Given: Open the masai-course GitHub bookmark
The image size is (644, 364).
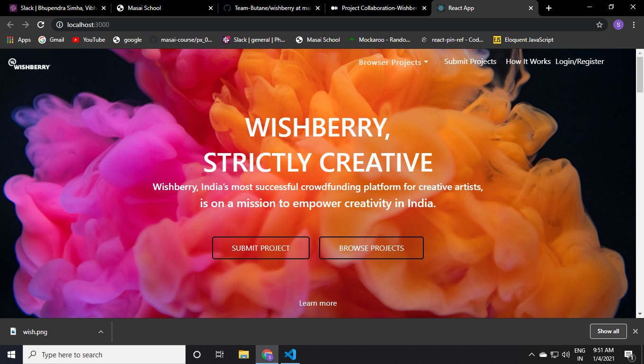Looking at the screenshot, I should coord(181,40).
